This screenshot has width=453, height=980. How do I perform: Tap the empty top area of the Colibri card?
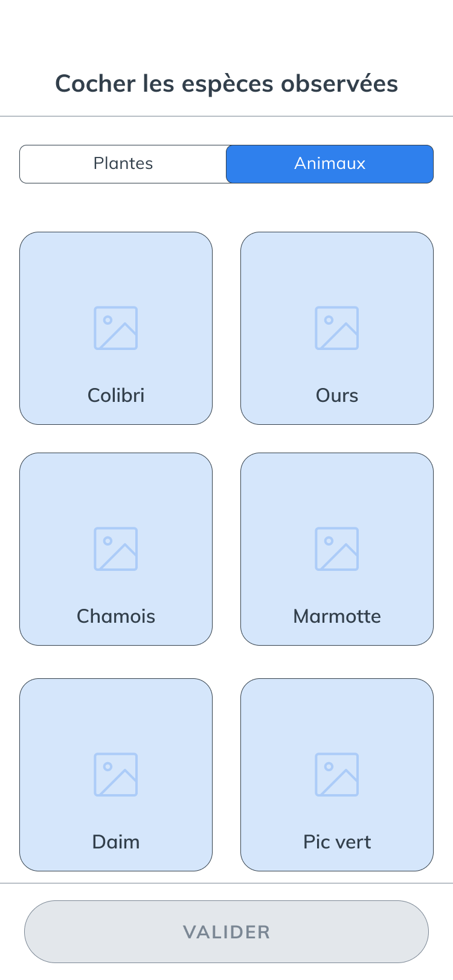click(x=116, y=266)
